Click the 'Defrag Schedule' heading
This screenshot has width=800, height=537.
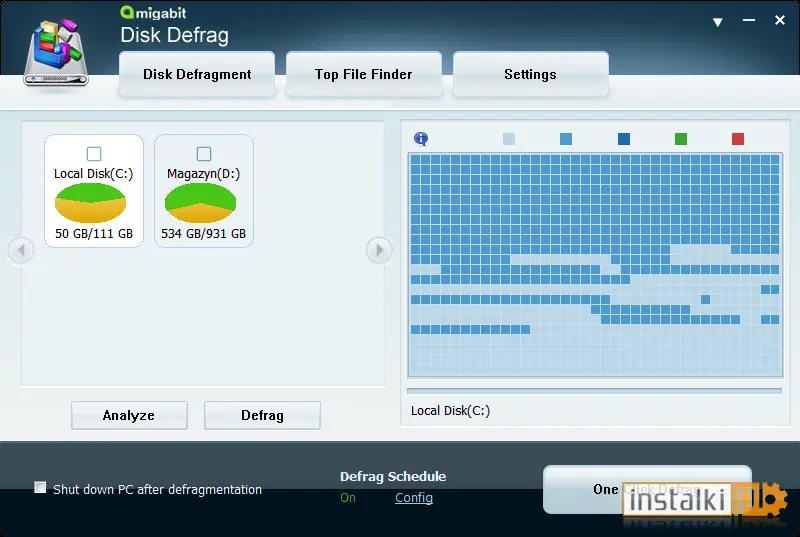pos(393,476)
